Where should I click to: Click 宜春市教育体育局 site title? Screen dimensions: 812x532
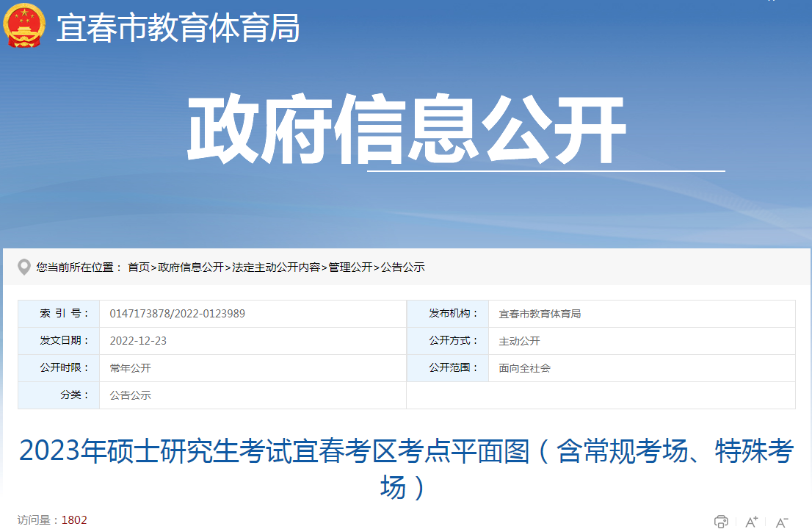pyautogui.click(x=178, y=28)
